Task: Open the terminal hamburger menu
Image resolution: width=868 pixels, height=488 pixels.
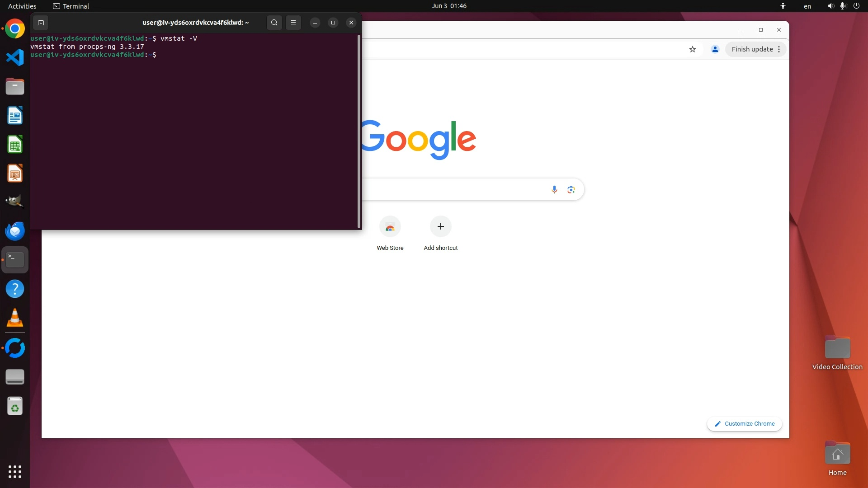Action: [293, 23]
